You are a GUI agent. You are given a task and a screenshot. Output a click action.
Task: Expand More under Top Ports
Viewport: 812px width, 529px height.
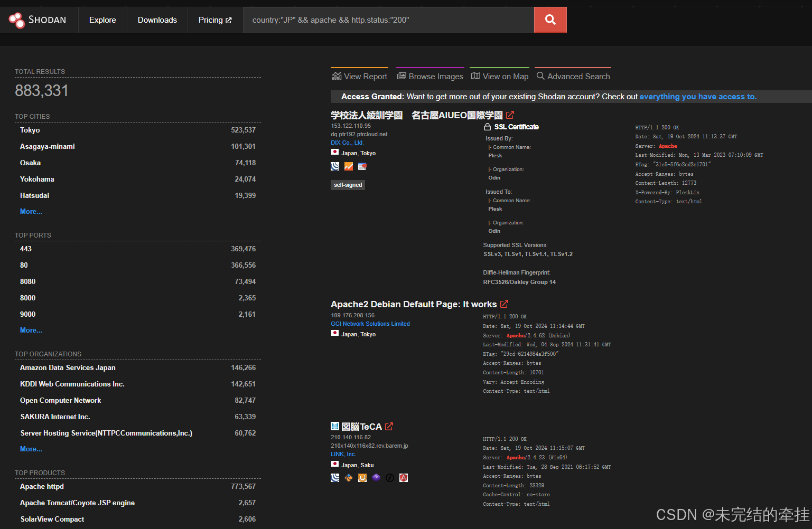click(31, 330)
